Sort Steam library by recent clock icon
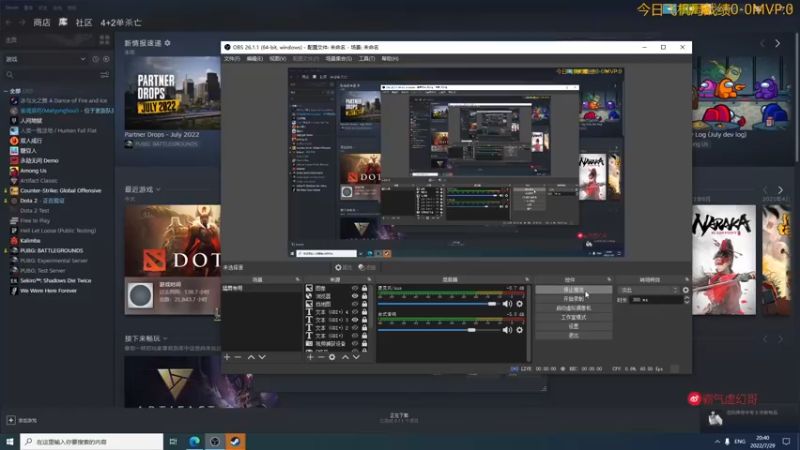 (x=95, y=59)
